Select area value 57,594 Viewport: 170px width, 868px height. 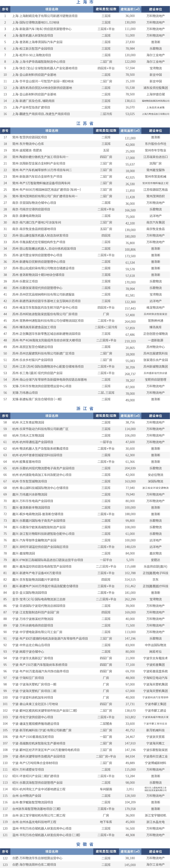(x=130, y=68)
